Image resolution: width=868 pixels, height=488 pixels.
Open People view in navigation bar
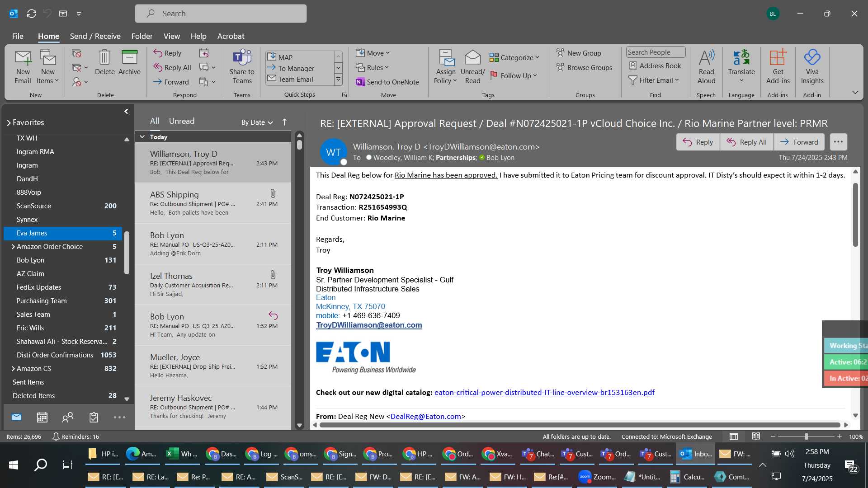[x=68, y=417]
